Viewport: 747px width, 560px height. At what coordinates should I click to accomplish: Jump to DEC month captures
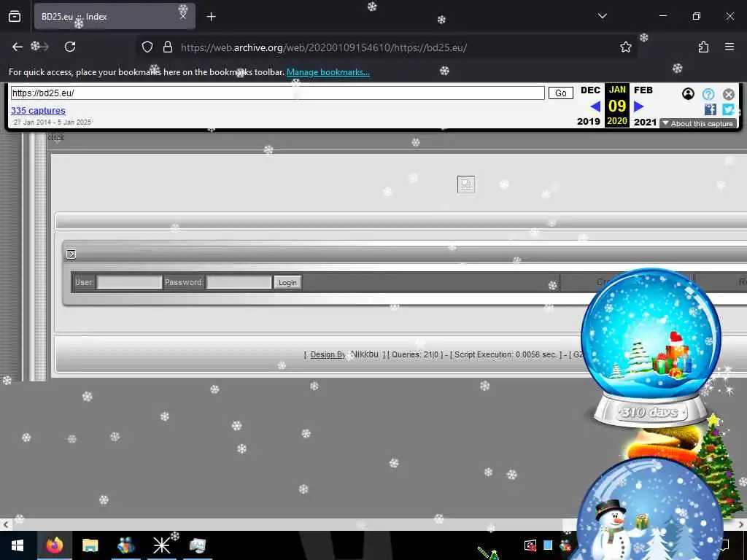coord(590,90)
